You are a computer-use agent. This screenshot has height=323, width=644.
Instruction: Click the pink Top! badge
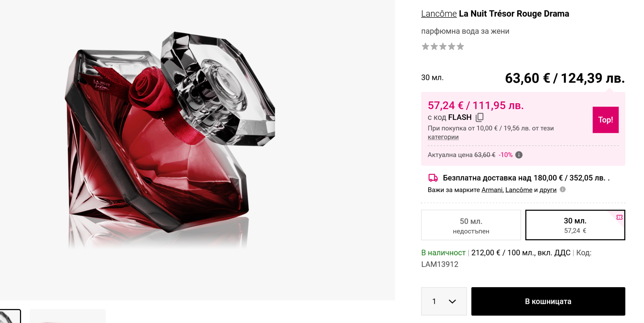(605, 120)
